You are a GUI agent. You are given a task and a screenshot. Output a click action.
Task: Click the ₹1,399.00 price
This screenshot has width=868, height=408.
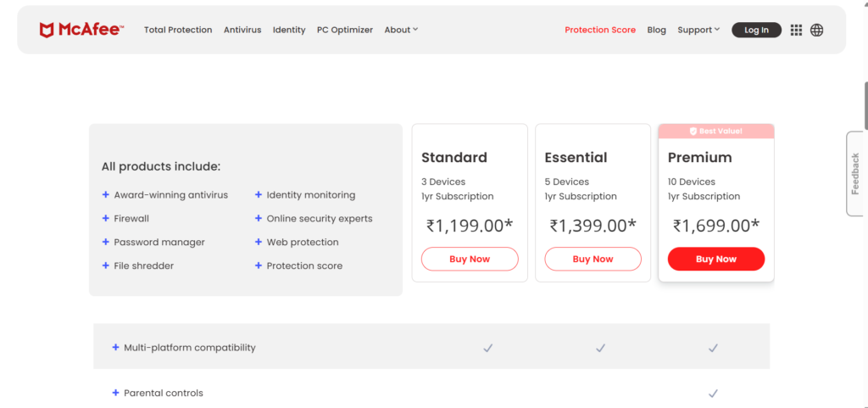coord(593,226)
